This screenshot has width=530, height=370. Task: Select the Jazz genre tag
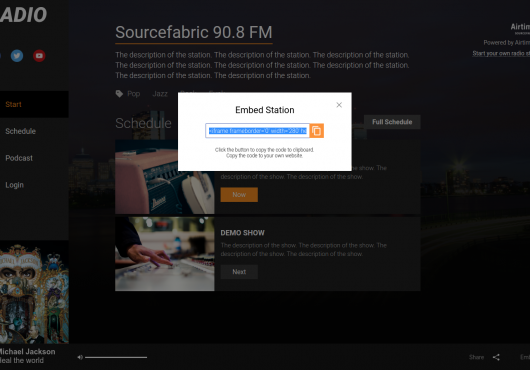[x=160, y=94]
